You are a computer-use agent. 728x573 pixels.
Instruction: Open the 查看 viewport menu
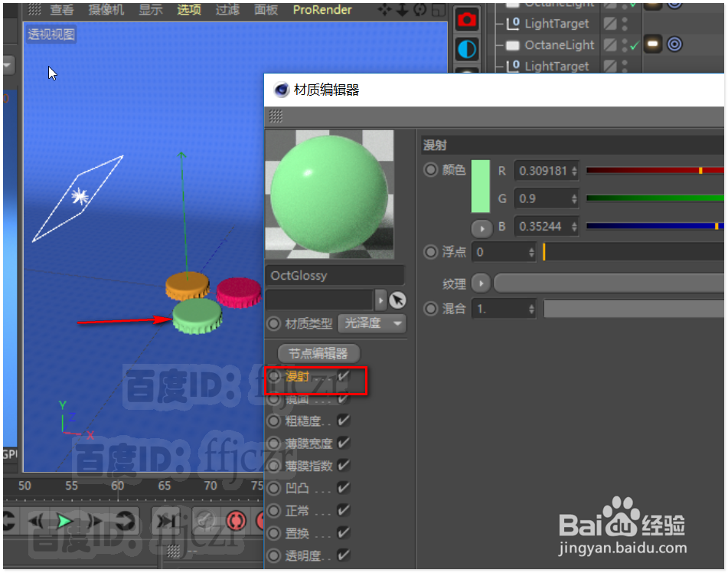[62, 10]
